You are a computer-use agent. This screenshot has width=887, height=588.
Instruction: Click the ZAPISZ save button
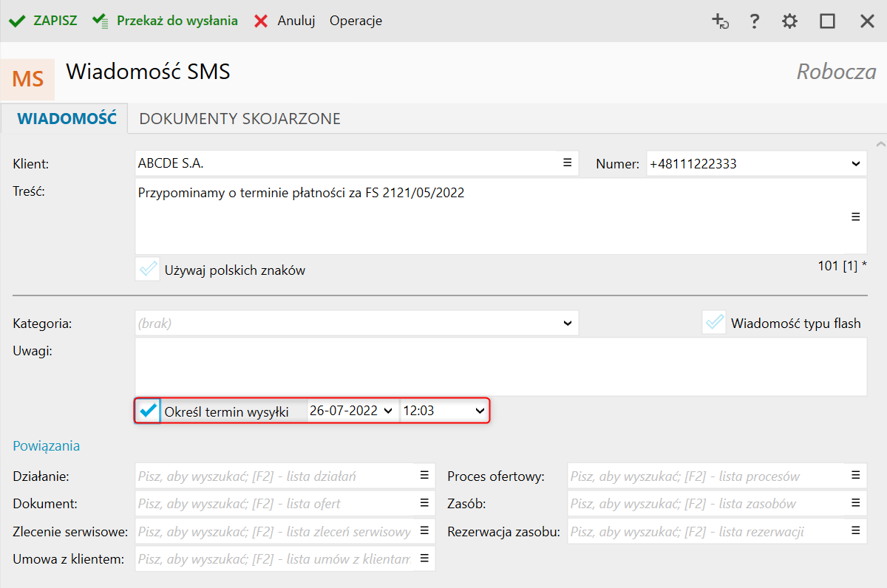pos(42,21)
